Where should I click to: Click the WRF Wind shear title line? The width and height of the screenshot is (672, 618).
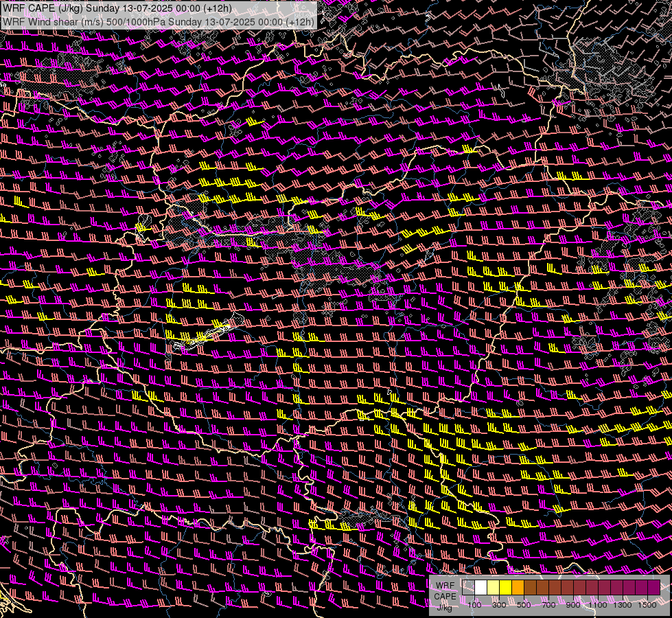pos(159,22)
